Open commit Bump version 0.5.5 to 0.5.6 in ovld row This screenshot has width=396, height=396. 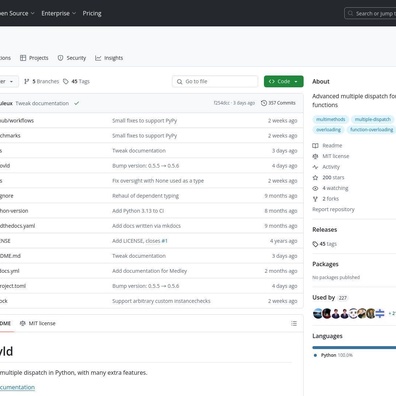click(146, 166)
